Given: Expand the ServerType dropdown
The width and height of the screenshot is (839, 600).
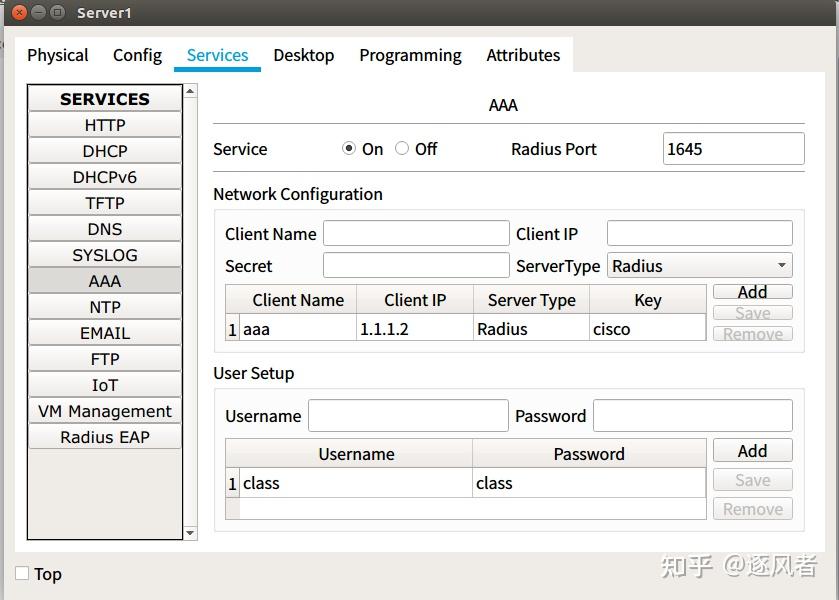Looking at the screenshot, I should point(699,265).
